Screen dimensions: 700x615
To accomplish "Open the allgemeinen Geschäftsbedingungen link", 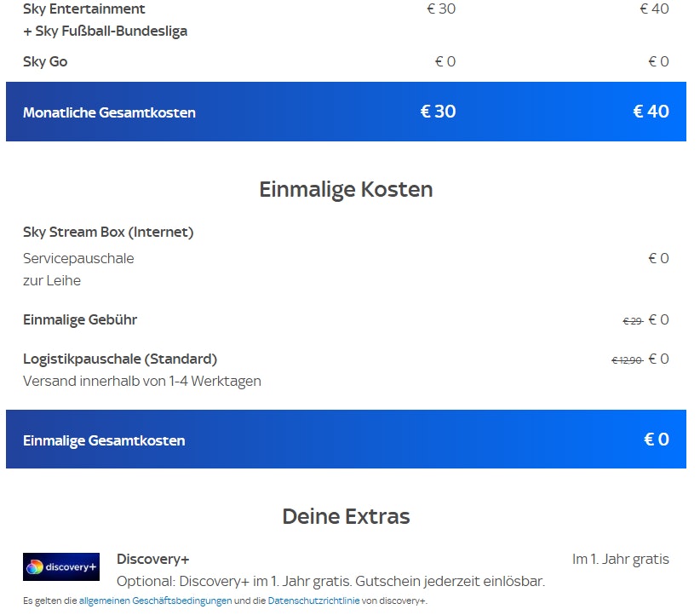I will point(155,601).
